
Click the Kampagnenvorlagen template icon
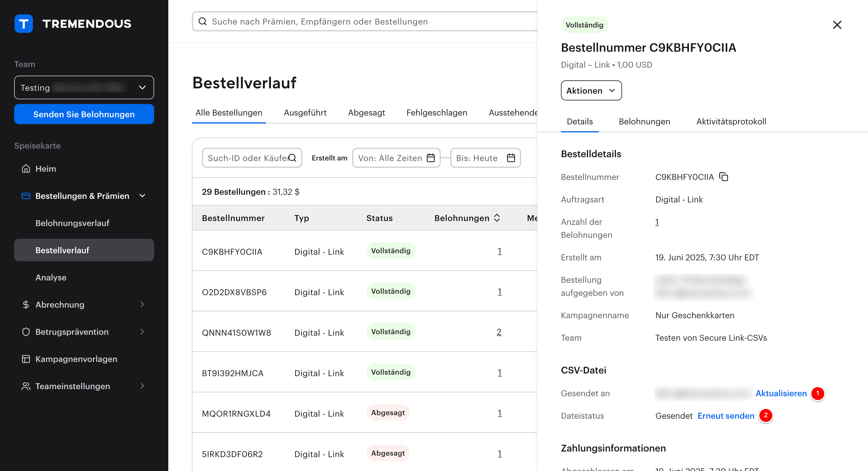(26, 359)
